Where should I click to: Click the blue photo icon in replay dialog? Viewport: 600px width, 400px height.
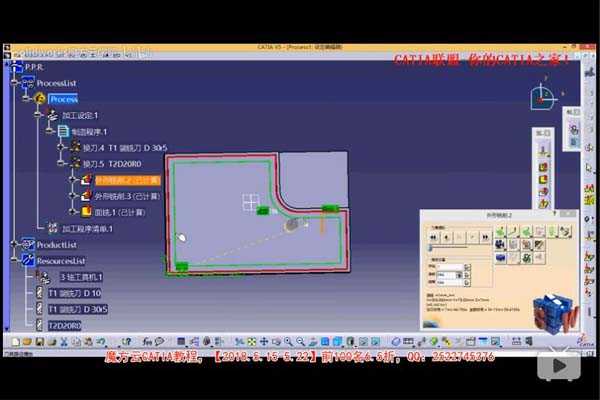click(500, 258)
